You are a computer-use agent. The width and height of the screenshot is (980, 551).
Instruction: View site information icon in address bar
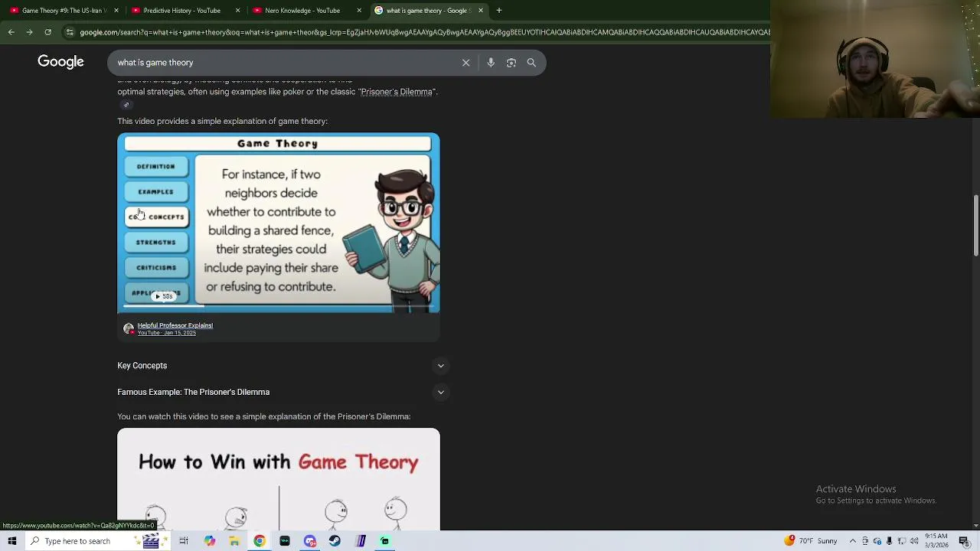click(70, 32)
